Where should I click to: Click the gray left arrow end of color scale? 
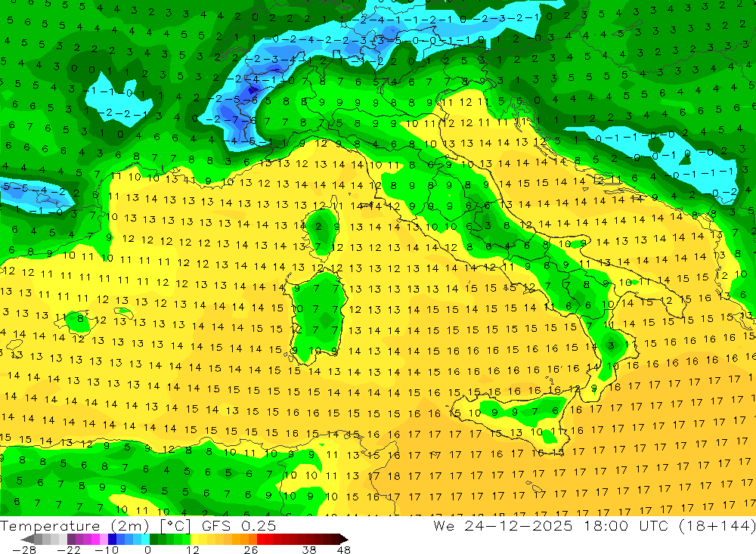pyautogui.click(x=27, y=539)
